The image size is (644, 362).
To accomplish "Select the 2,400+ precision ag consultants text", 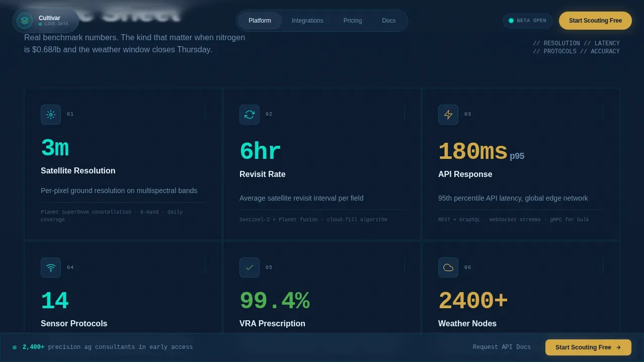I will 108,347.
